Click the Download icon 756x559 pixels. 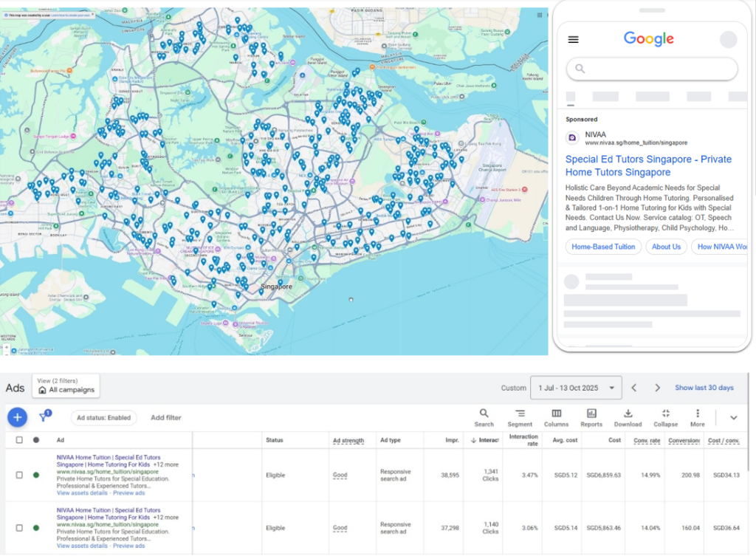point(628,417)
